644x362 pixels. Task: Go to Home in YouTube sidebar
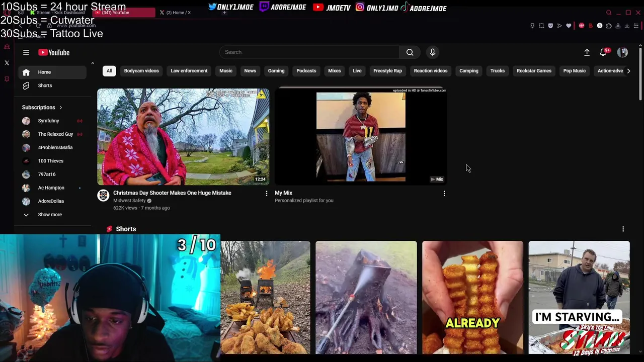[x=52, y=72]
